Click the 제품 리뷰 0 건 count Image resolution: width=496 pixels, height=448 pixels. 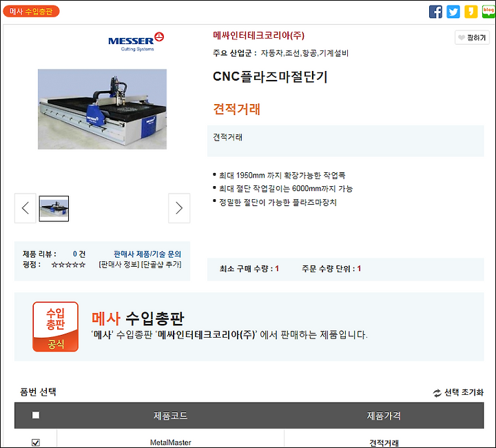click(x=54, y=254)
